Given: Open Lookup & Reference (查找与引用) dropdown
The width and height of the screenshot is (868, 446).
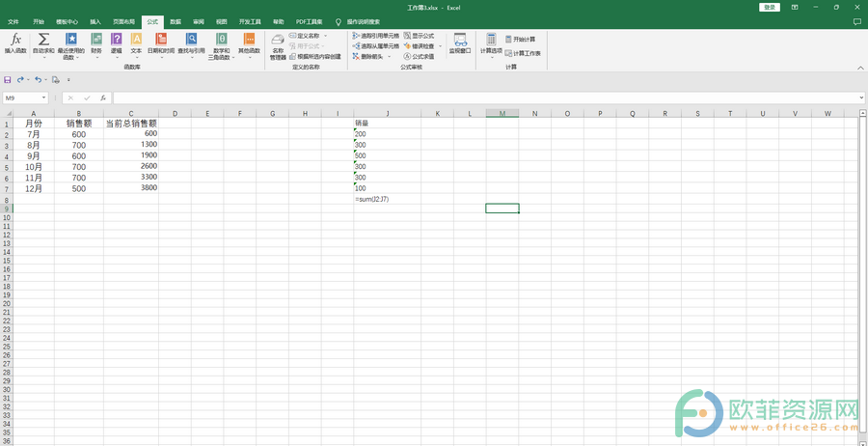Looking at the screenshot, I should [x=191, y=46].
